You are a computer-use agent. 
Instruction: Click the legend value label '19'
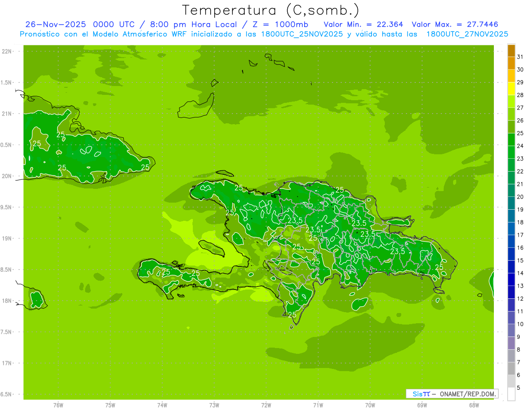click(520, 209)
